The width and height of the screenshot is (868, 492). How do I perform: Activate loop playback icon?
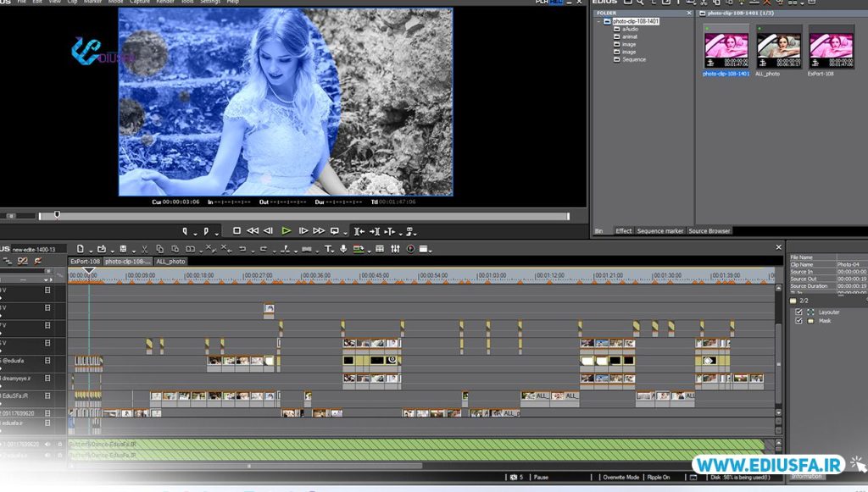coord(335,231)
